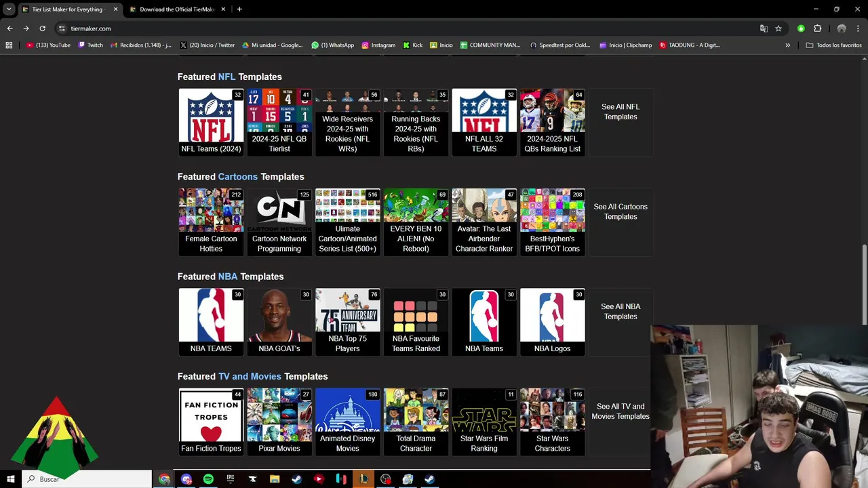Open the YouTube bookmark
Image resolution: width=868 pixels, height=488 pixels.
coord(48,45)
